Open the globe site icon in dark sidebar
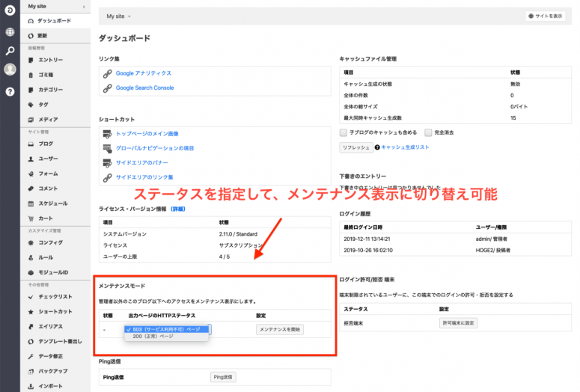This screenshot has height=392, width=580. pyautogui.click(x=10, y=32)
